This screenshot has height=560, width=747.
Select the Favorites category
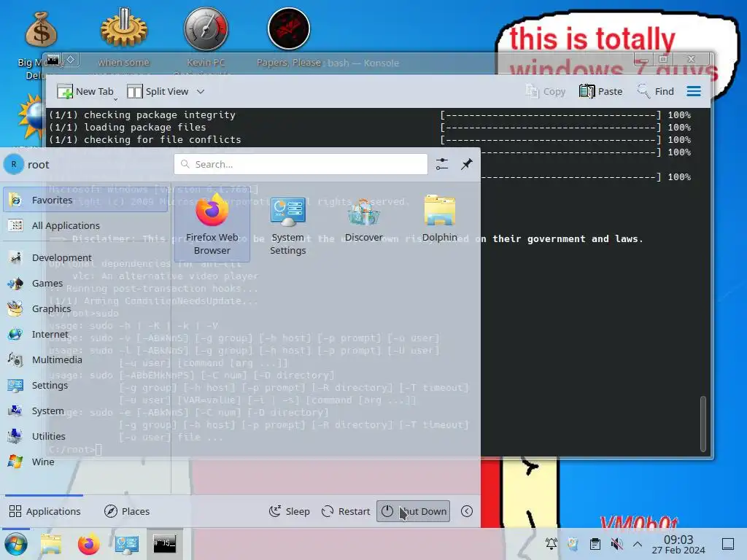86,200
